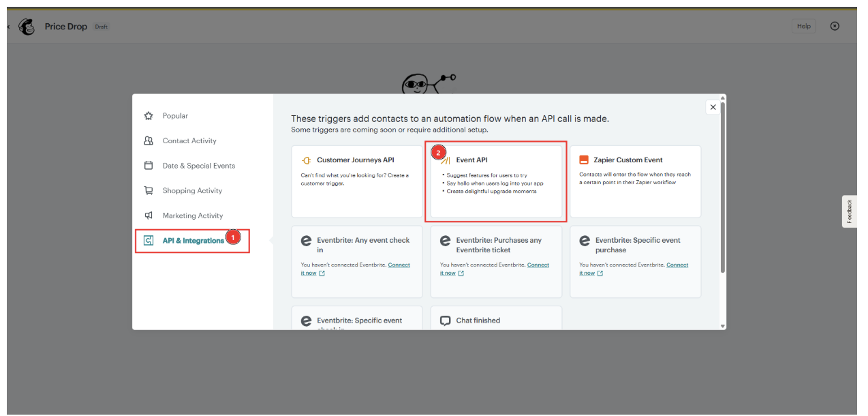This screenshot has width=868, height=416.
Task: Click Eventbrite icon on Purchases any Eventbrite ticket
Action: (x=446, y=241)
